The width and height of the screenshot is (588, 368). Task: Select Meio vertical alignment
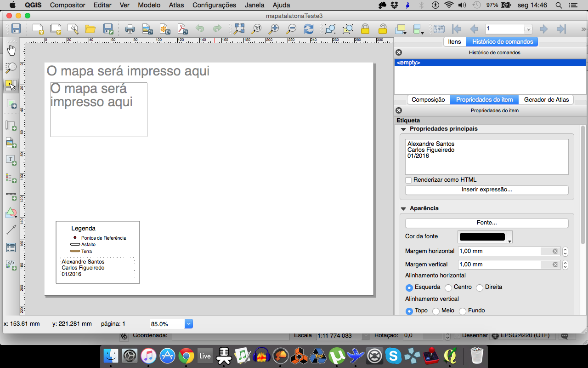point(436,311)
